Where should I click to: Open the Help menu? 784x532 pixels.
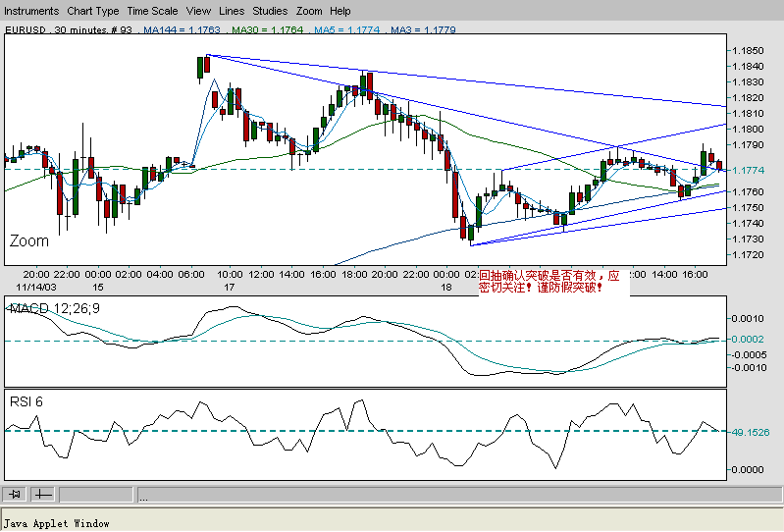(340, 11)
